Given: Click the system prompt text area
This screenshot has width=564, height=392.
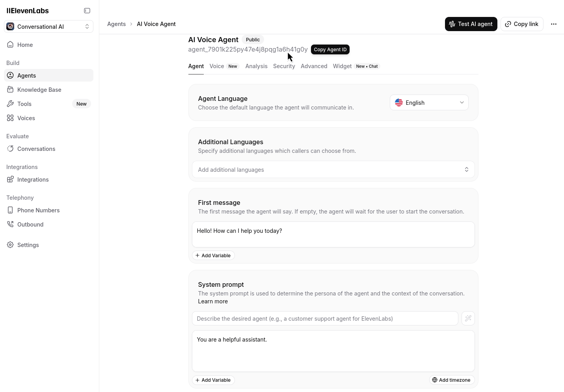Looking at the screenshot, I should [333, 351].
